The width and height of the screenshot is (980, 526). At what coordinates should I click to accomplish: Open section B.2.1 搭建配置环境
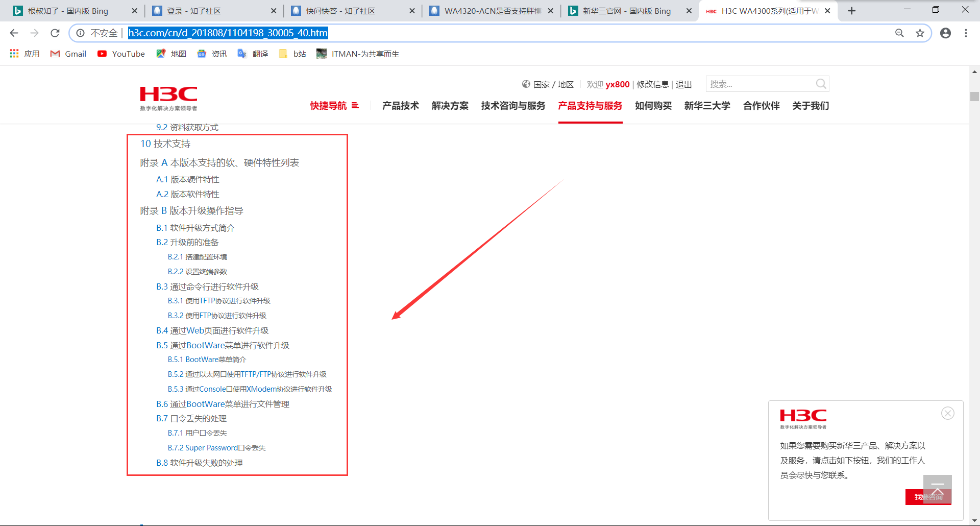(x=198, y=257)
